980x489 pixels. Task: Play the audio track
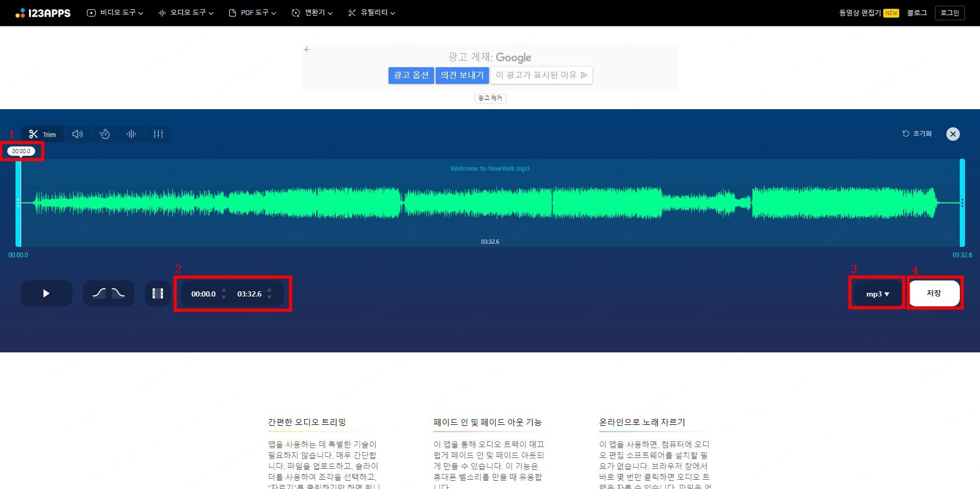tap(47, 293)
